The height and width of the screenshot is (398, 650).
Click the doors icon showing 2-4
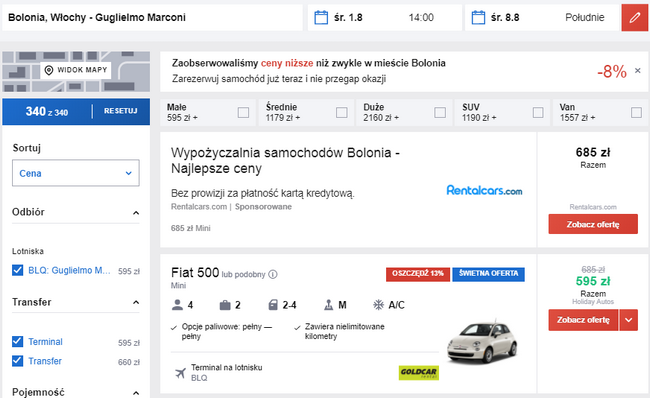[273, 305]
